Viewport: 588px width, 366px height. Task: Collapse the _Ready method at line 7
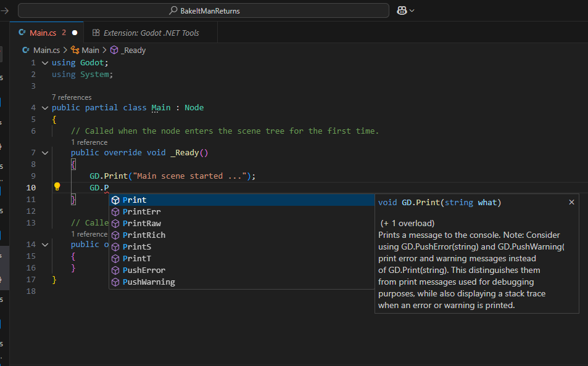pos(45,153)
